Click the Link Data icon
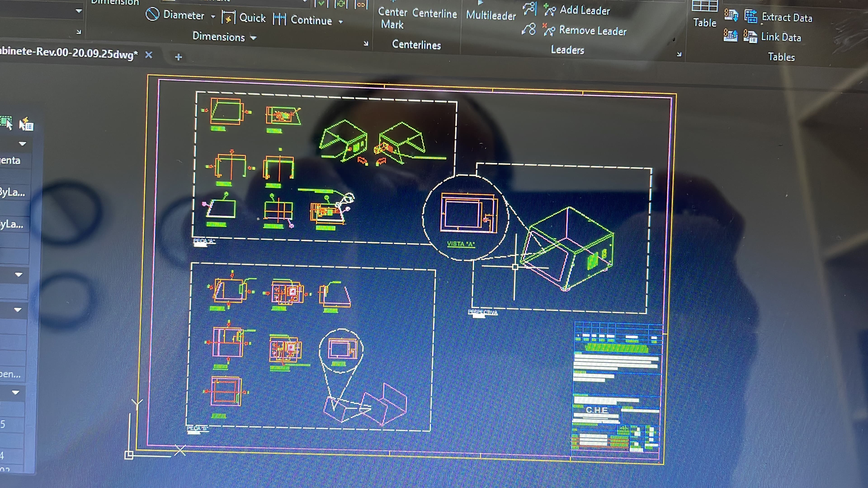868x488 pixels. coord(750,36)
